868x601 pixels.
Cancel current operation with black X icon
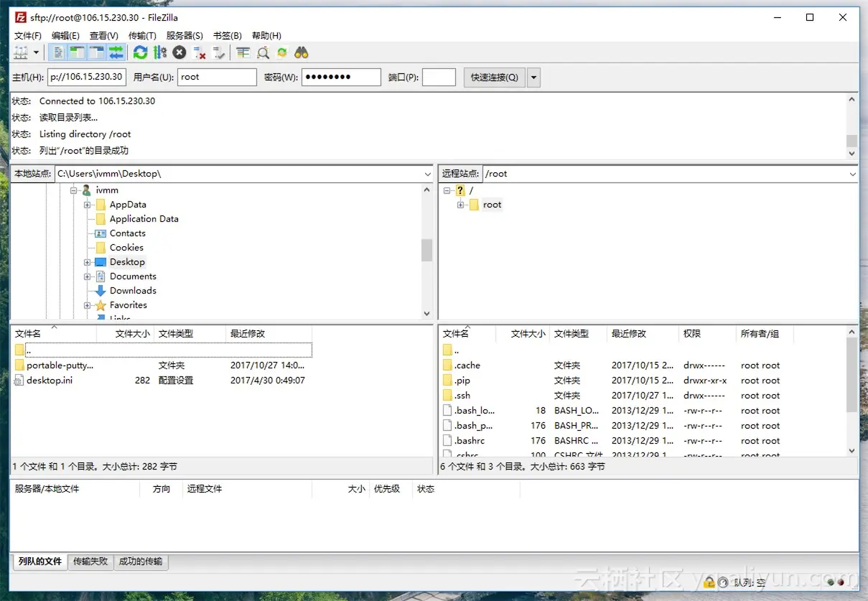(x=179, y=52)
